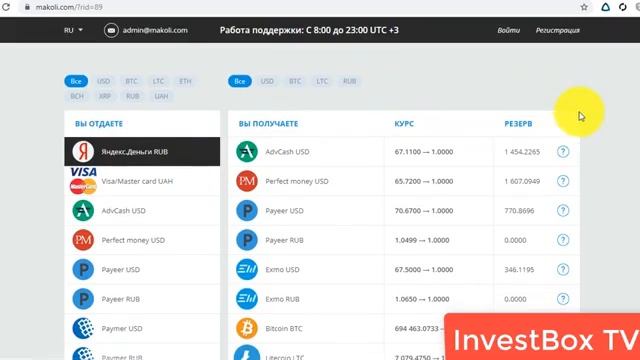The height and width of the screenshot is (360, 640).
Task: Filter give currencies by LTC
Action: click(158, 81)
